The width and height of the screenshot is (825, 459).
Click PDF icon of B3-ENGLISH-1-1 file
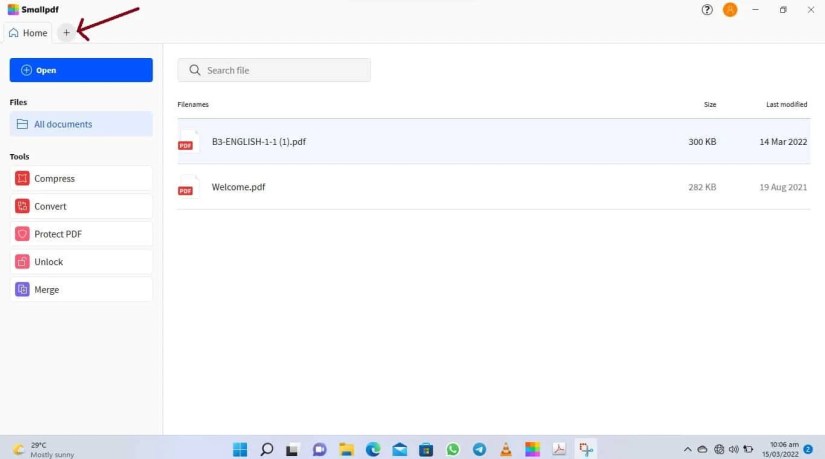(188, 142)
